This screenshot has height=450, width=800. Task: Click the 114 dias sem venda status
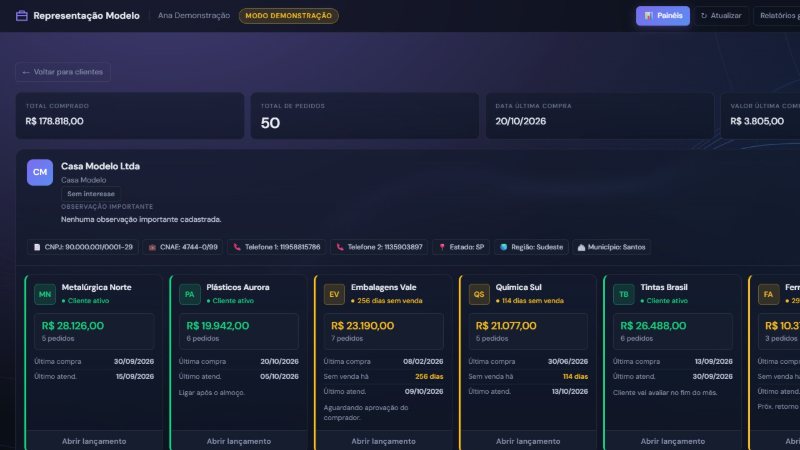click(x=530, y=301)
